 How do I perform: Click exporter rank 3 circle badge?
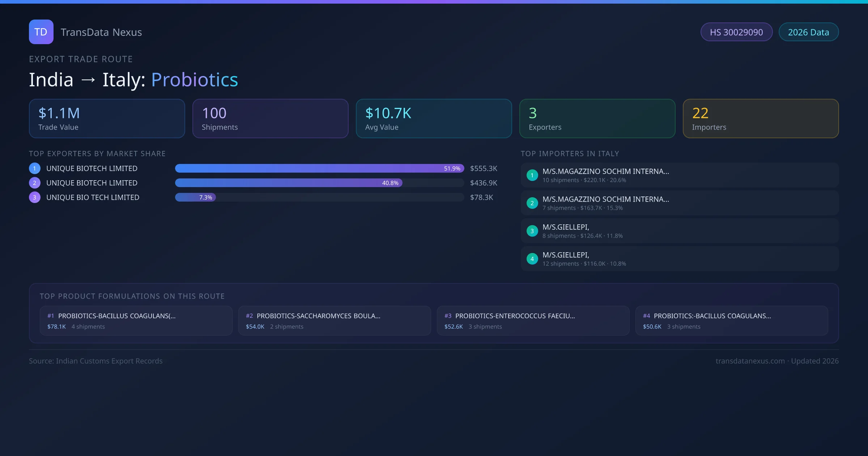(x=35, y=197)
